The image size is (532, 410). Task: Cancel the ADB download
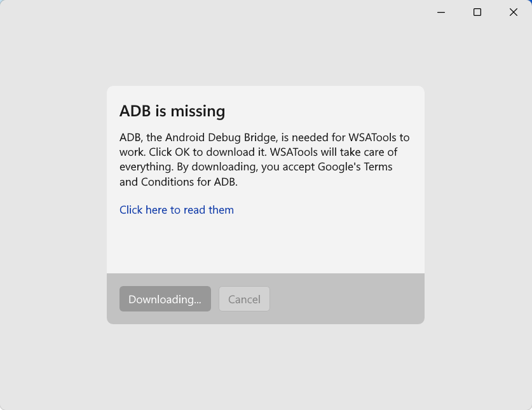click(244, 299)
